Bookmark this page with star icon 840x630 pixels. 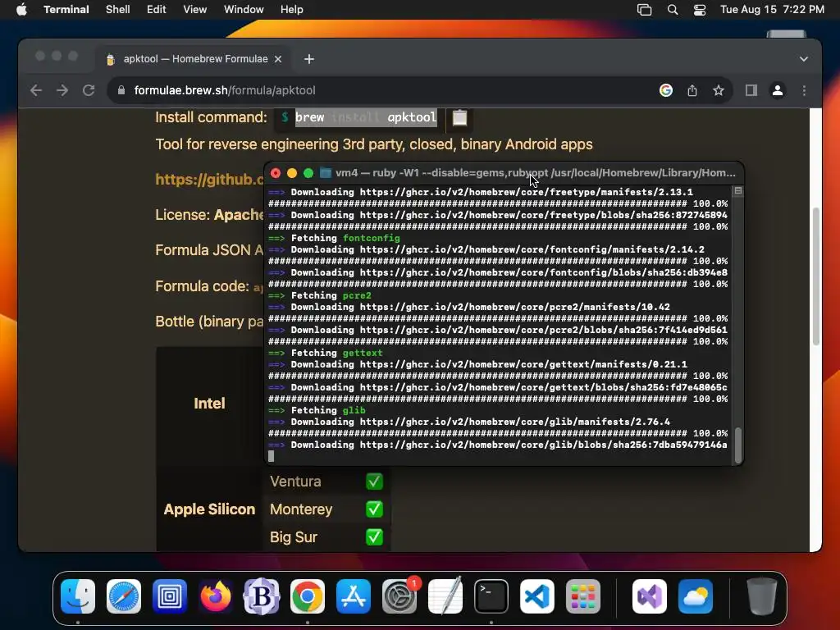(x=719, y=90)
